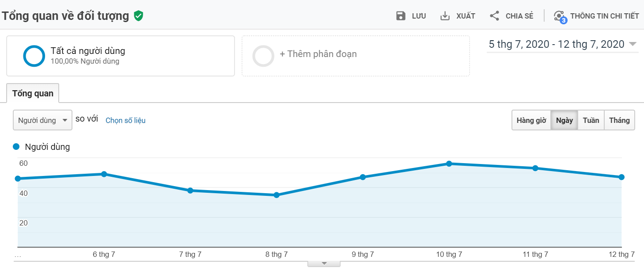Viewport: 644px width, 271px height.
Task: Open the date range picker dropdown
Action: pyautogui.click(x=562, y=44)
